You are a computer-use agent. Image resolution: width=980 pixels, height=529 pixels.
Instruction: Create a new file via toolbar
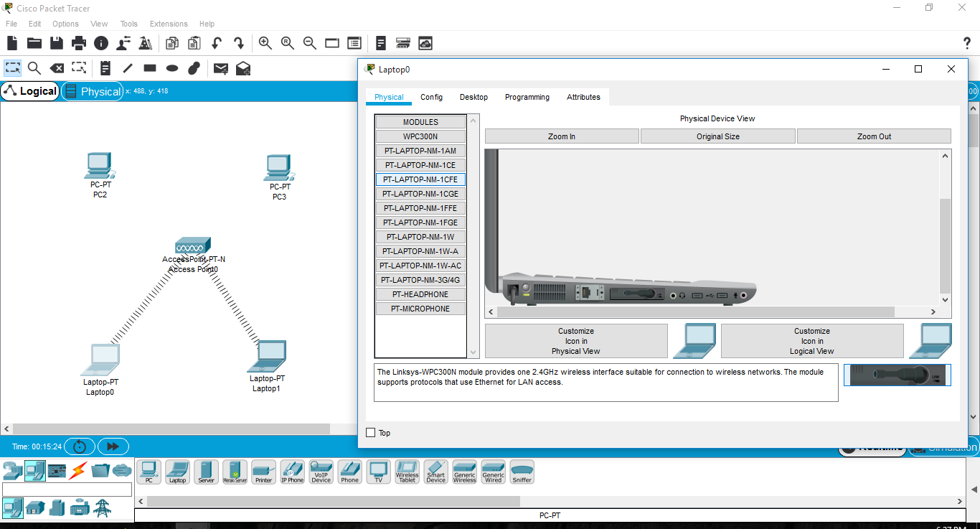[12, 43]
